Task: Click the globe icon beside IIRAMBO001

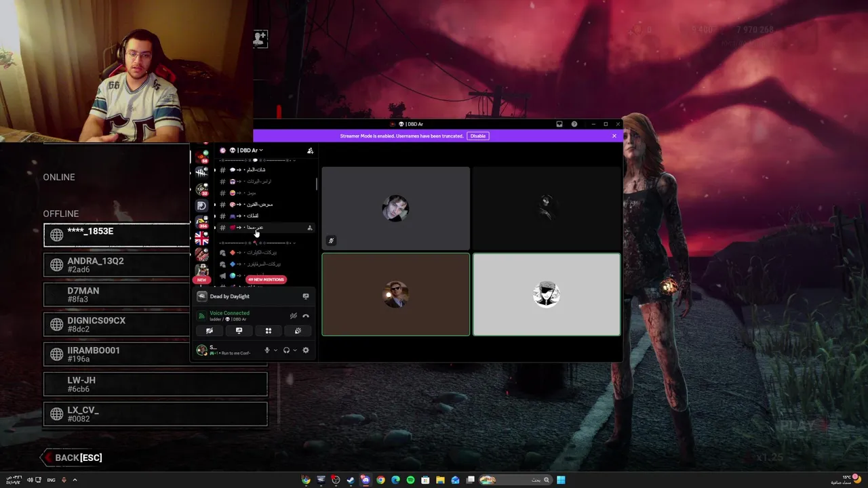Action: point(57,354)
